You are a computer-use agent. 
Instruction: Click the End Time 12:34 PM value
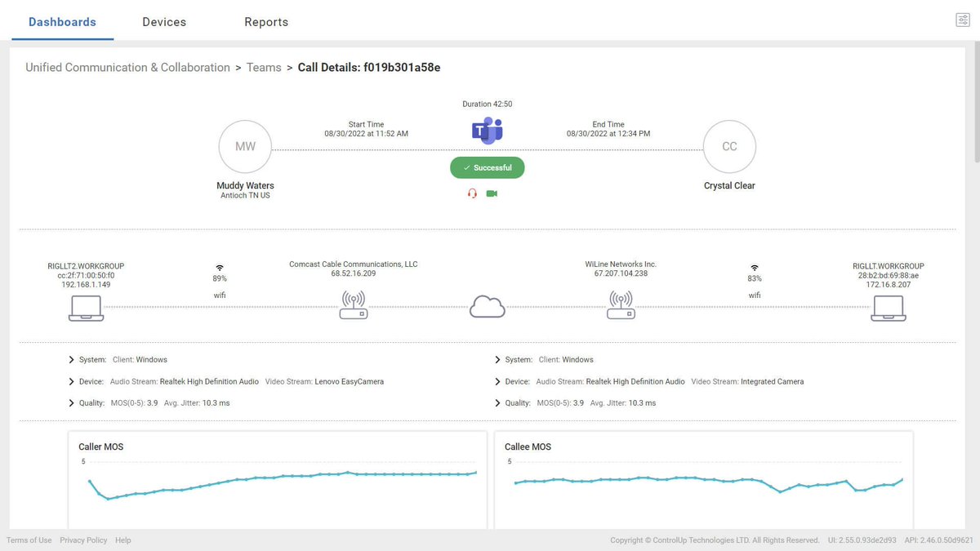608,133
